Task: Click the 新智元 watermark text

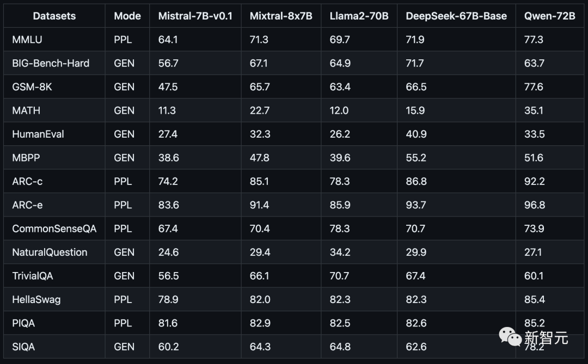Action: point(546,338)
